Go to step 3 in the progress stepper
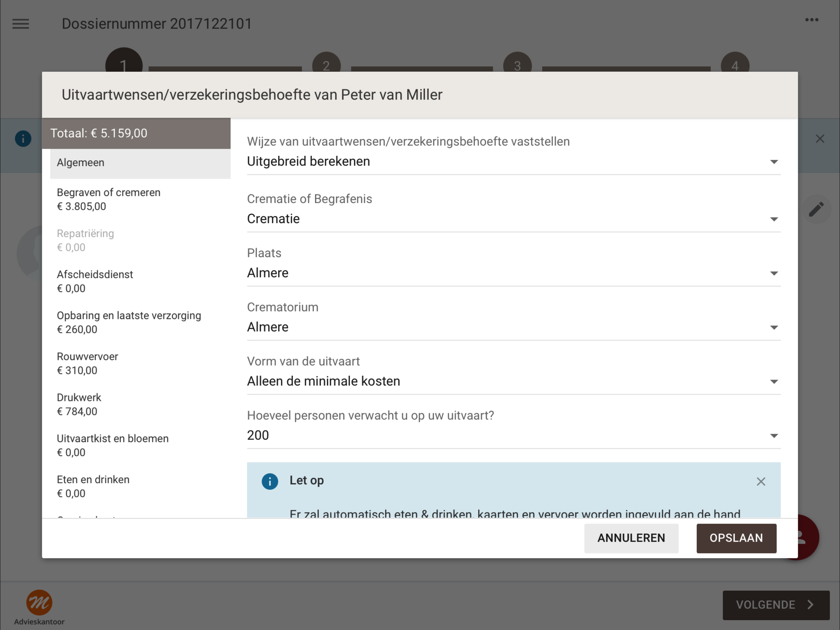The width and height of the screenshot is (840, 630). tap(517, 62)
